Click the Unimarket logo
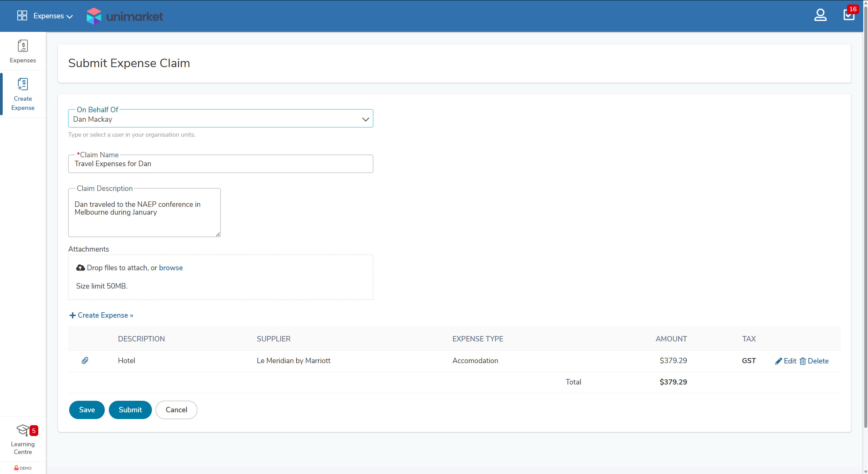This screenshot has height=474, width=868. (125, 16)
